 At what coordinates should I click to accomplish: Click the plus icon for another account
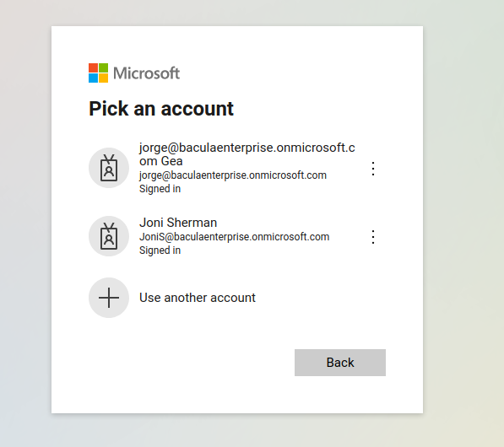pos(109,298)
